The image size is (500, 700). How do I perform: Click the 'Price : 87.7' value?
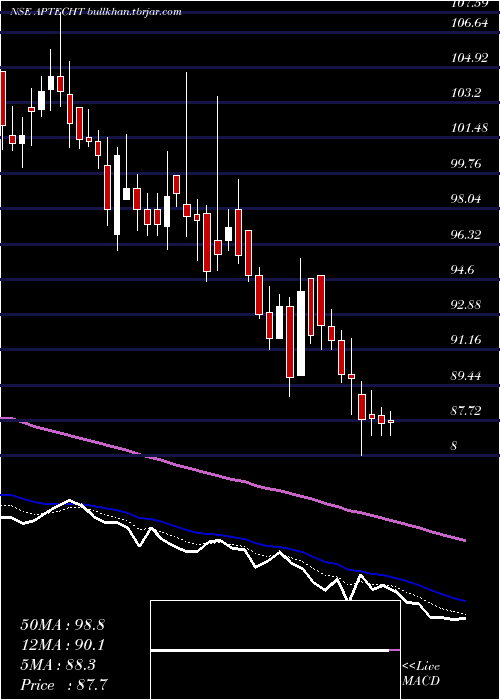63,685
